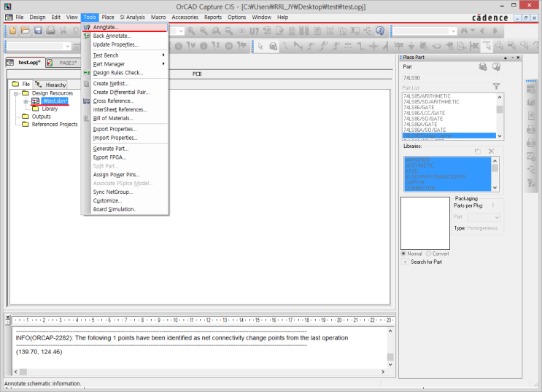Choose Cross Reference menu entry
This screenshot has width=542, height=392.
coord(125,101)
